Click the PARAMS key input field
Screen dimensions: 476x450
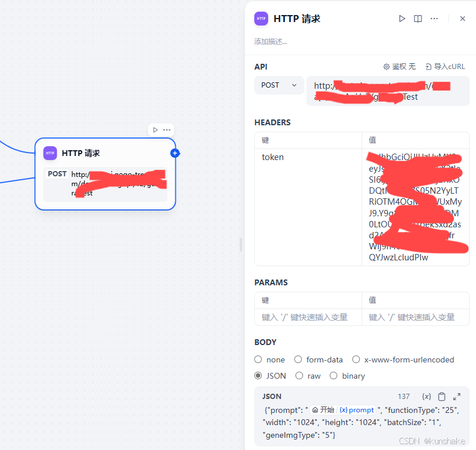pos(308,317)
